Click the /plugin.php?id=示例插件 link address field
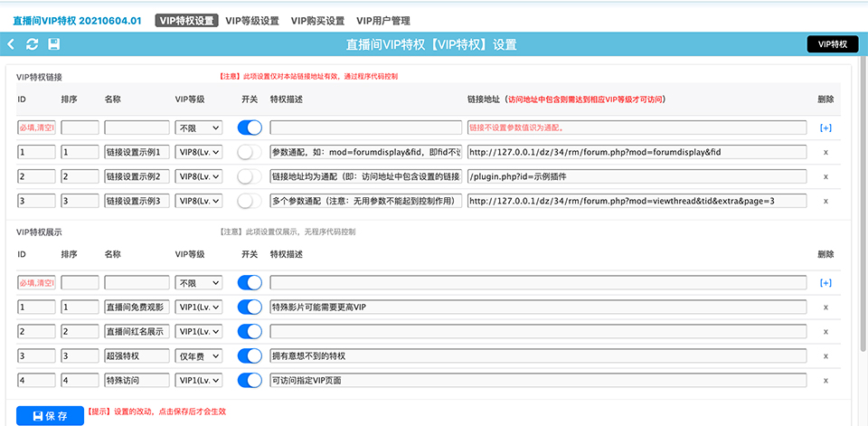This screenshot has width=868, height=426. pos(637,176)
